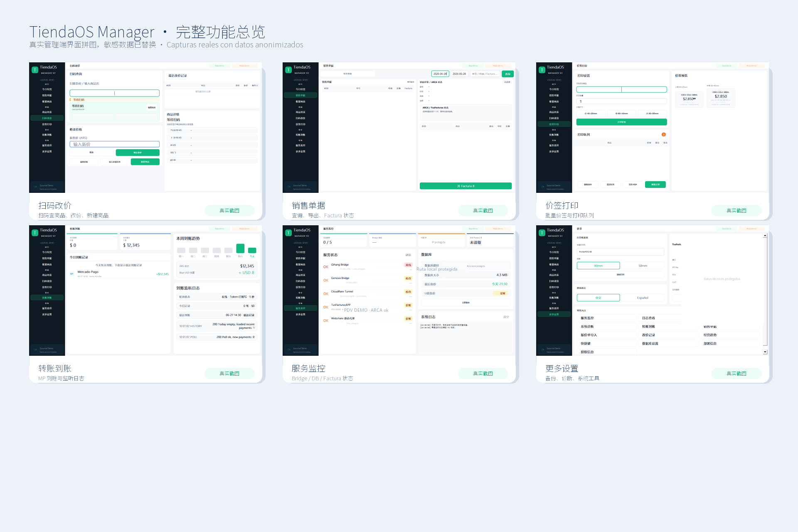Select 58mm paper width option
The image size is (798, 532).
(x=643, y=266)
